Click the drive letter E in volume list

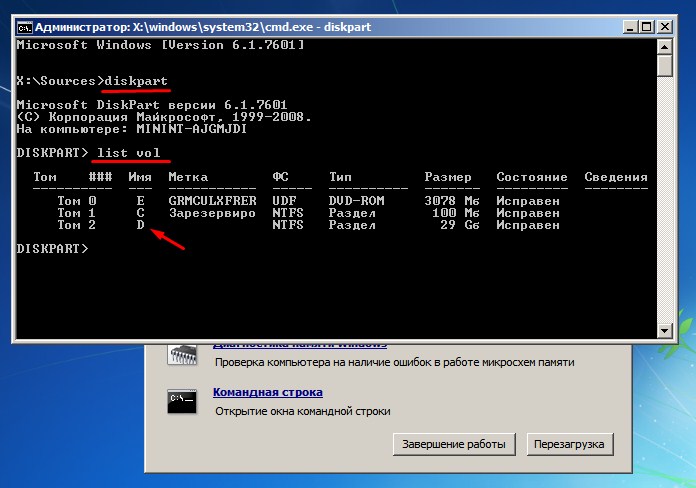[140, 201]
